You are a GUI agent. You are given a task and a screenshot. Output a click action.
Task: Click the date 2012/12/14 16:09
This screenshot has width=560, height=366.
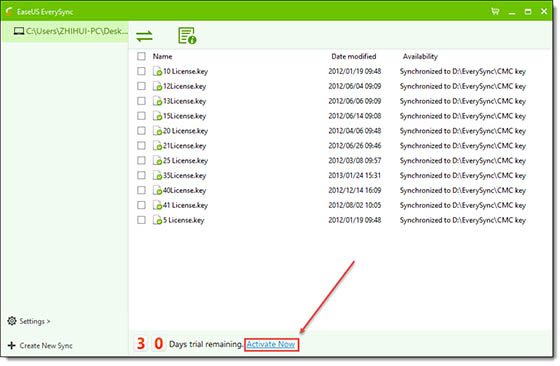pos(355,191)
